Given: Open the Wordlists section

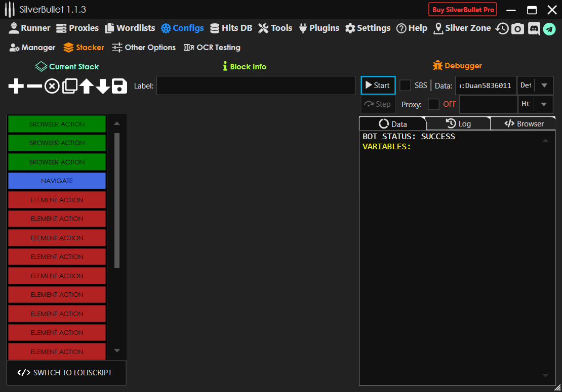Looking at the screenshot, I should point(130,28).
